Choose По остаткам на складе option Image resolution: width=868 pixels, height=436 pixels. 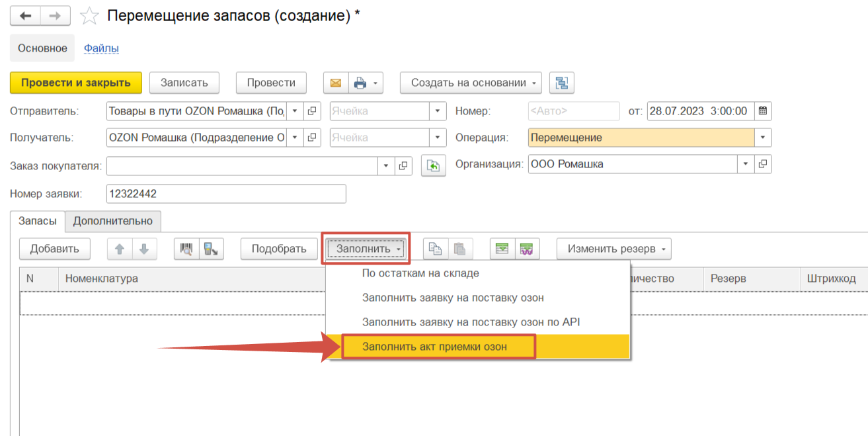[x=420, y=273]
